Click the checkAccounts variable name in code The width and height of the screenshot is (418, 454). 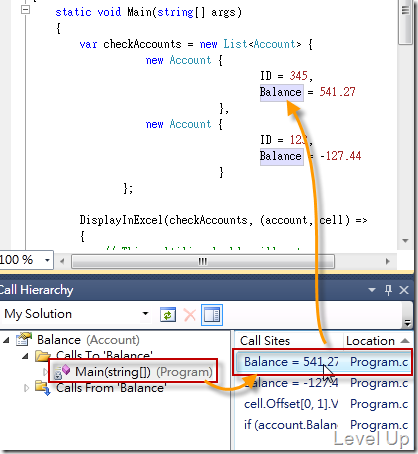coord(142,44)
